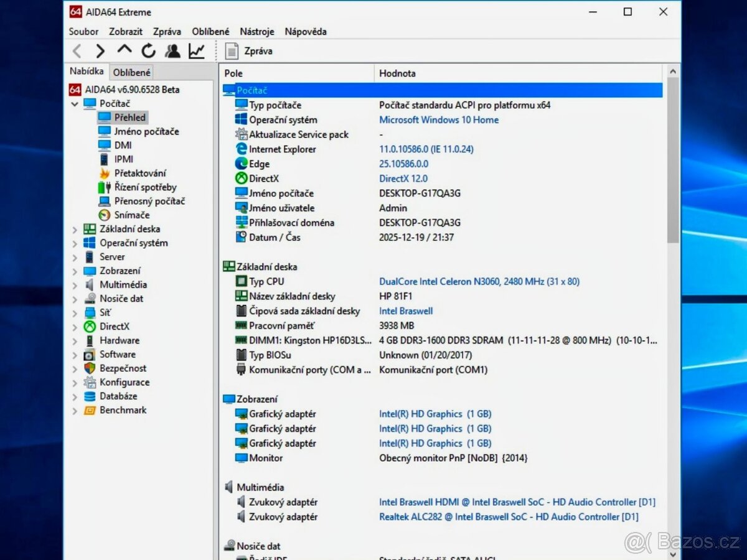Viewport: 747px width, 560px height.
Task: Click the Datum / Čas row icon
Action: point(242,237)
